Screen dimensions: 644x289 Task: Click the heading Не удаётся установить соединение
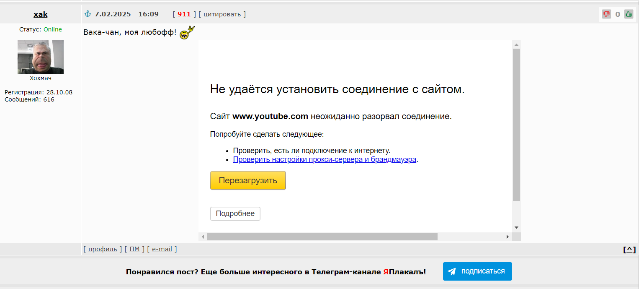click(x=337, y=89)
